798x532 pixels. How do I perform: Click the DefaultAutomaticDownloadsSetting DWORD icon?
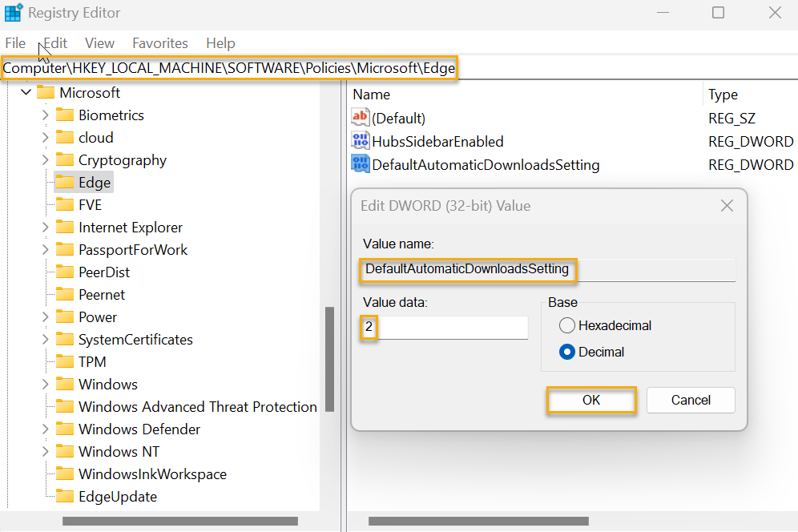[361, 164]
